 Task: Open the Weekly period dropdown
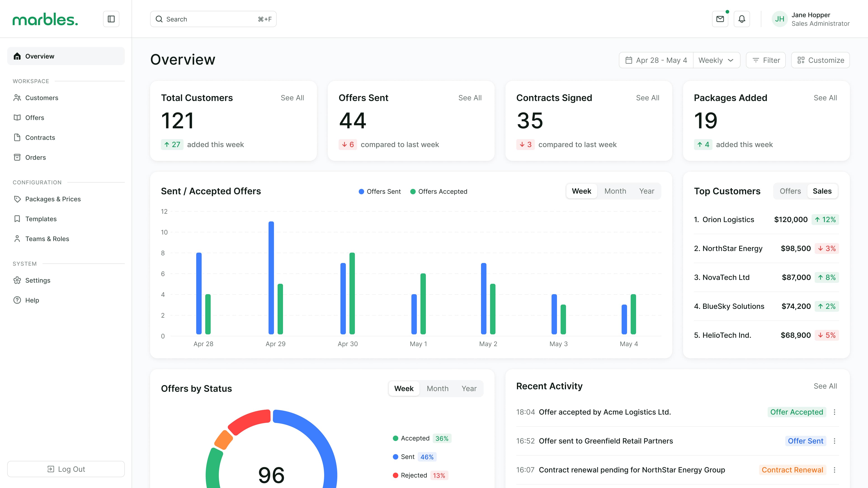click(716, 60)
